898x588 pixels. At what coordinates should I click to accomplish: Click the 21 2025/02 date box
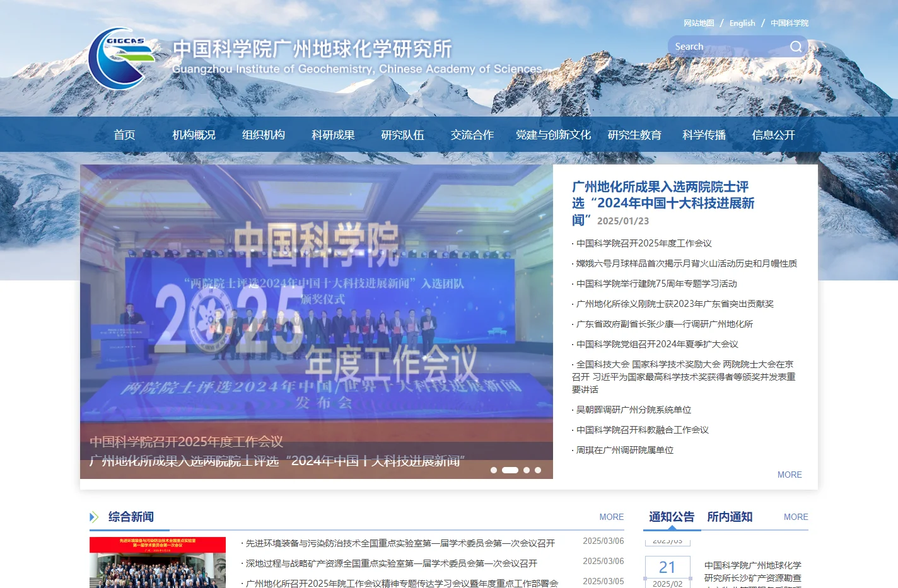[x=667, y=572]
